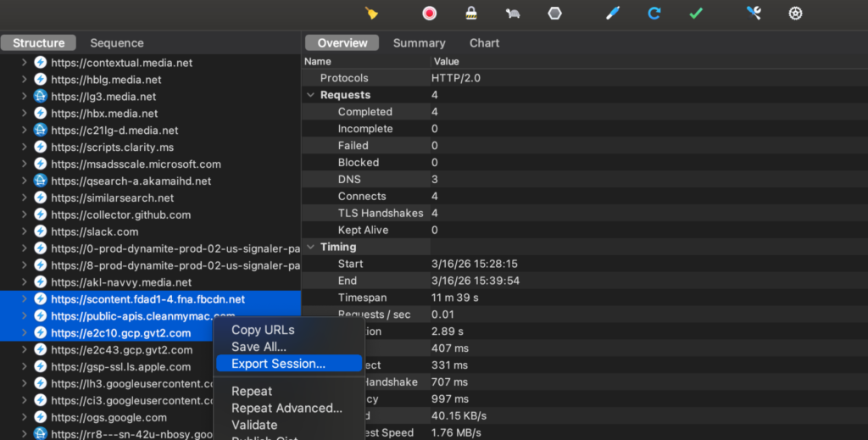
Task: Click the globe icon beside https://lg3.media.net
Action: 40,97
